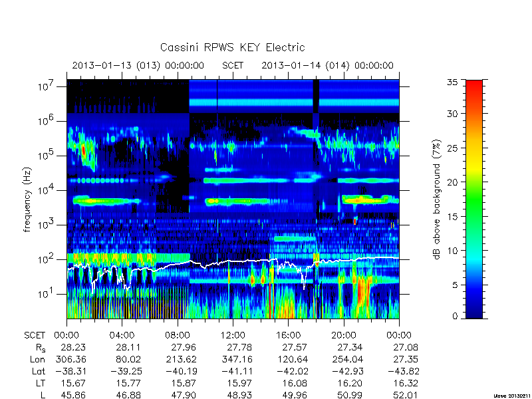Click LT value '15.67'

tap(73, 383)
